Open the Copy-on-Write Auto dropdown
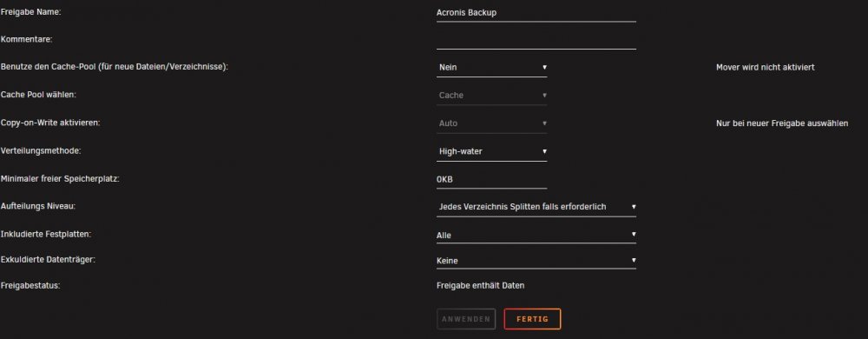The width and height of the screenshot is (868, 339). 491,123
